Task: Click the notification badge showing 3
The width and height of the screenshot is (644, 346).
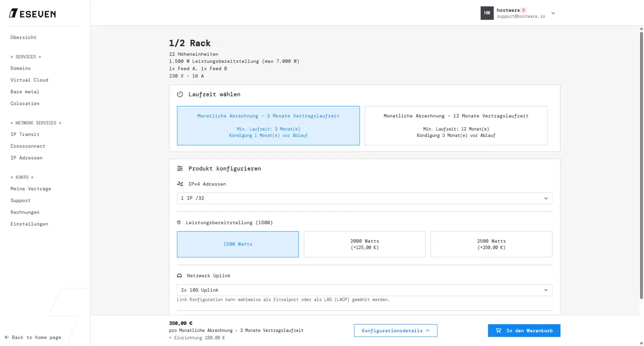Action: pyautogui.click(x=523, y=10)
